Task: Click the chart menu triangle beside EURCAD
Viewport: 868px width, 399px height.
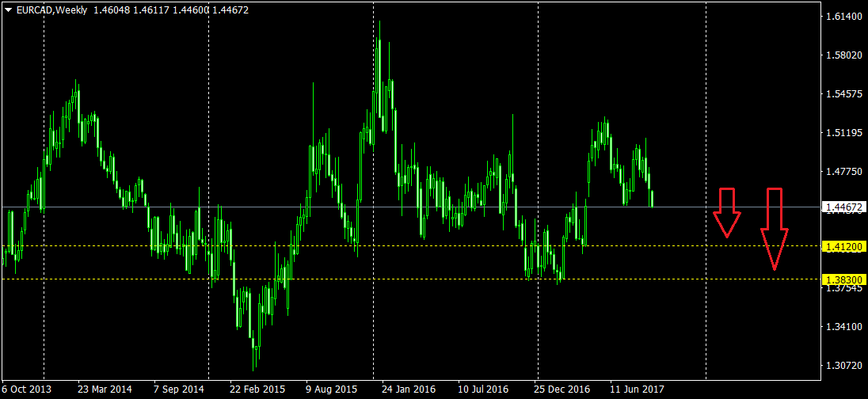Action: point(8,10)
